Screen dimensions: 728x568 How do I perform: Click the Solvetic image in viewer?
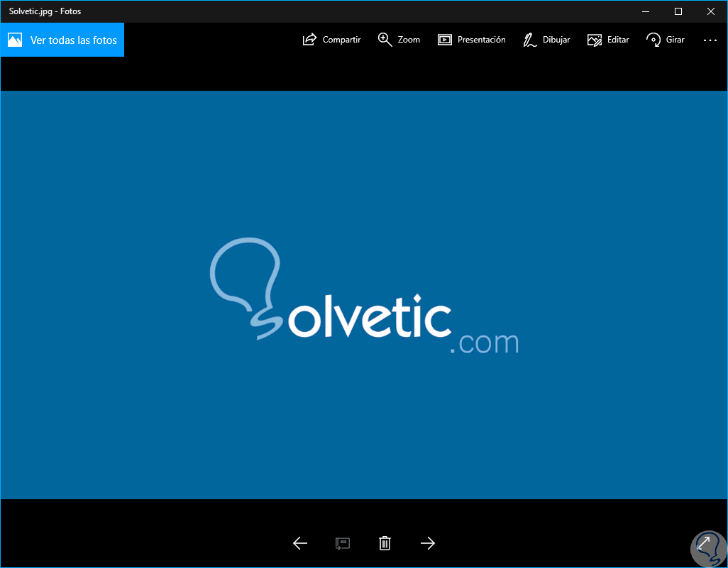pos(364,295)
